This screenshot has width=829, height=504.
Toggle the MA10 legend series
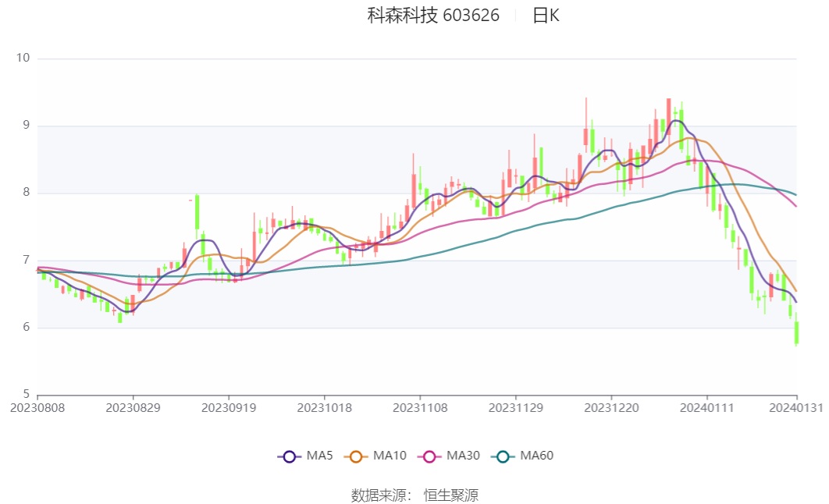pos(375,456)
